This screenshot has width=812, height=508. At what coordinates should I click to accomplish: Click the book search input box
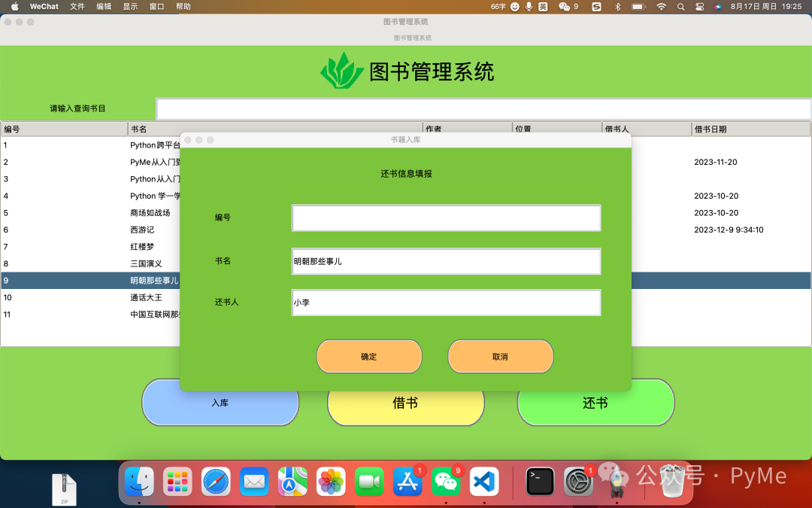tap(483, 109)
